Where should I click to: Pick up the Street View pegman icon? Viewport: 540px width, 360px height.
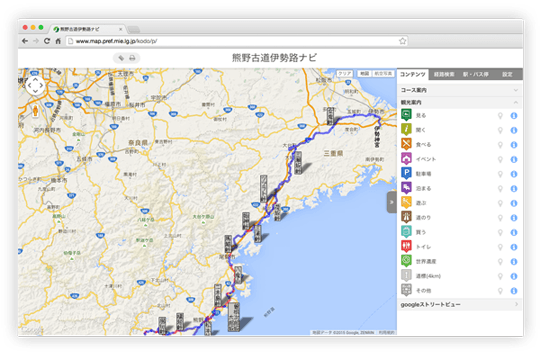pyautogui.click(x=35, y=111)
